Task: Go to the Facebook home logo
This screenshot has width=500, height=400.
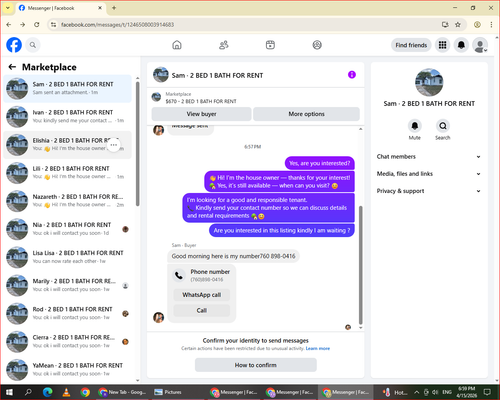Action: pos(14,45)
